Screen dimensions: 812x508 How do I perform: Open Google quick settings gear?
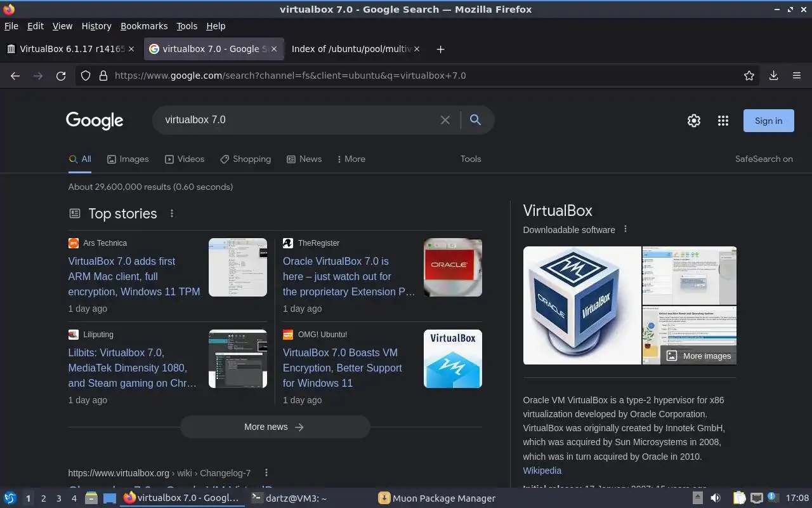694,121
